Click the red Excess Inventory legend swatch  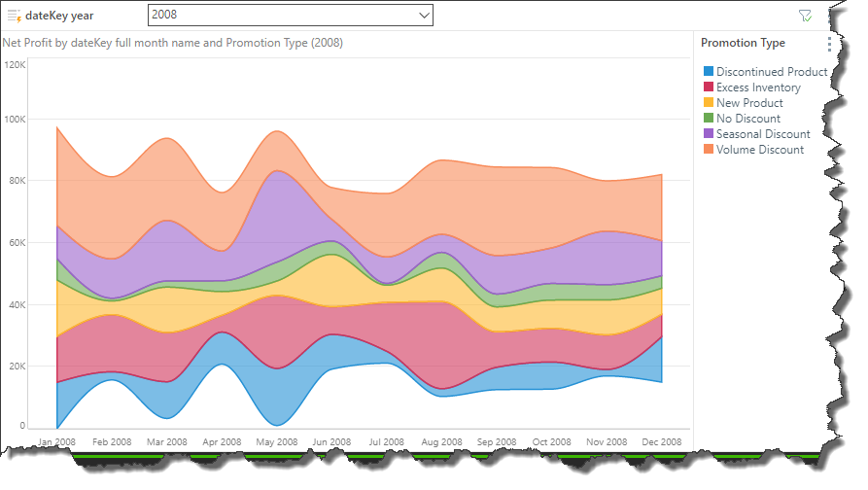pyautogui.click(x=709, y=87)
